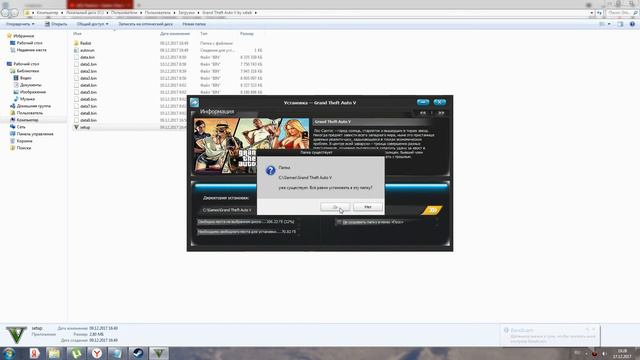Click Компьютер in address bar breadcrumb
This screenshot has height=360, width=640.
coord(47,13)
